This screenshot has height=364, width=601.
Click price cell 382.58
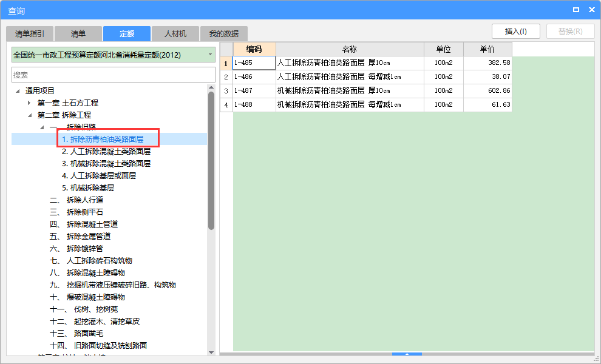487,63
